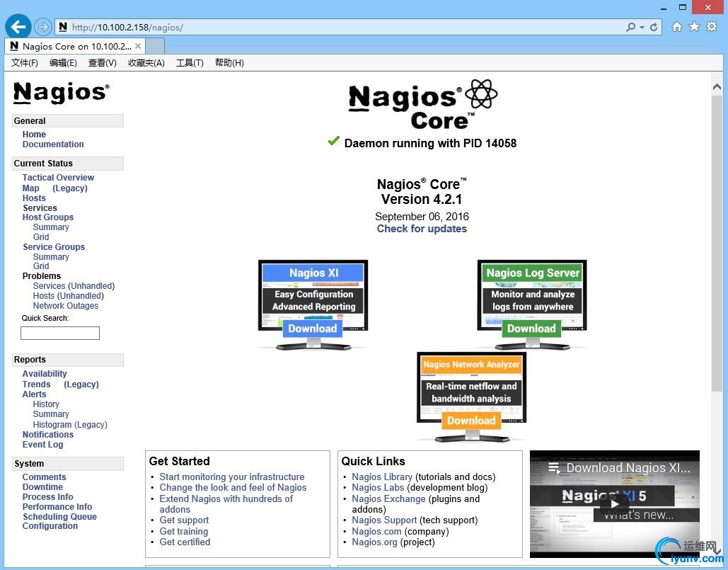Open Downtime under System
The width and height of the screenshot is (728, 570).
point(42,487)
